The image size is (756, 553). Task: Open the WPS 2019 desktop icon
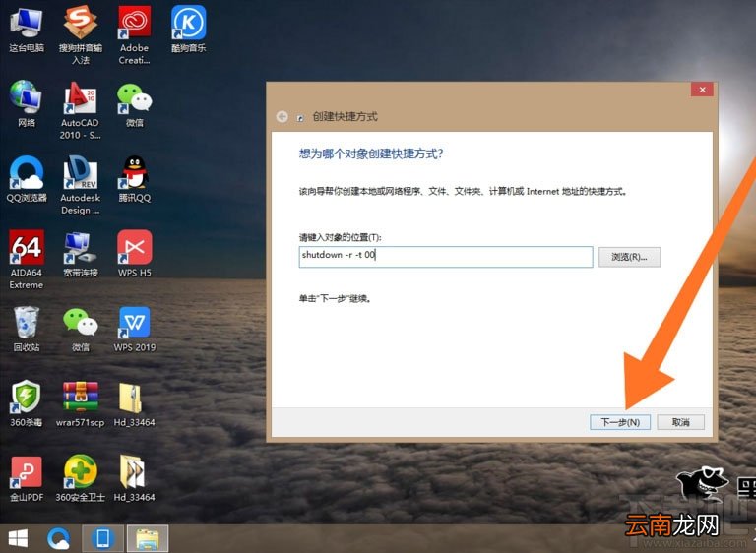pyautogui.click(x=135, y=330)
